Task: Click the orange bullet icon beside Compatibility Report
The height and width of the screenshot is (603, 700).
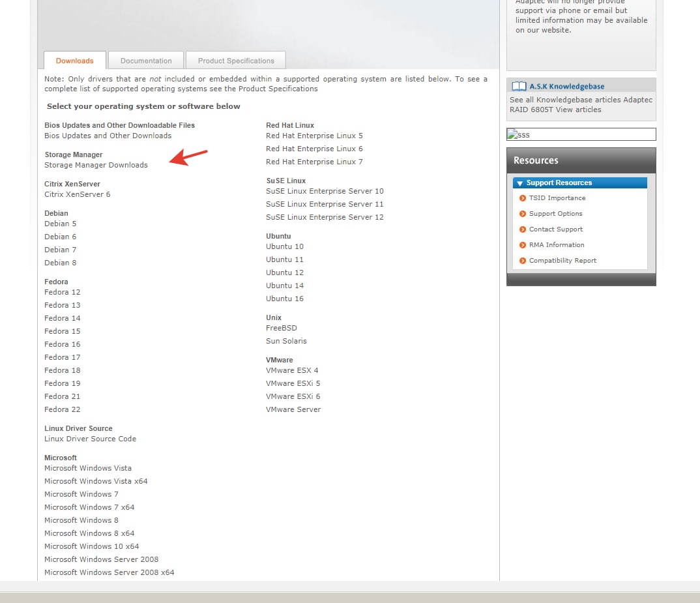Action: coord(522,260)
